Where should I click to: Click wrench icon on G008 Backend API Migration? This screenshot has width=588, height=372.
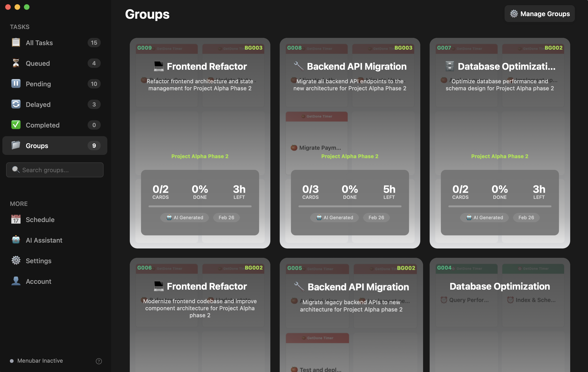299,66
